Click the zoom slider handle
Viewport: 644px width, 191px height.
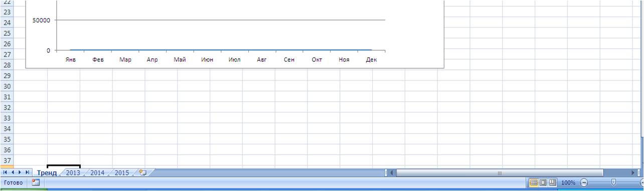pyautogui.click(x=613, y=183)
